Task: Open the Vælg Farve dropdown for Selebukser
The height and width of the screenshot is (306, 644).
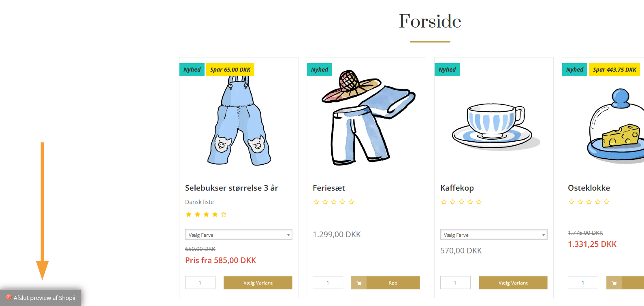Action: [x=239, y=234]
